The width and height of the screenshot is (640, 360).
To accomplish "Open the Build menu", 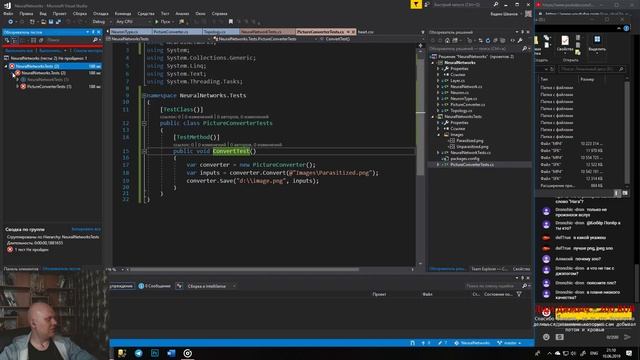I will pos(80,13).
